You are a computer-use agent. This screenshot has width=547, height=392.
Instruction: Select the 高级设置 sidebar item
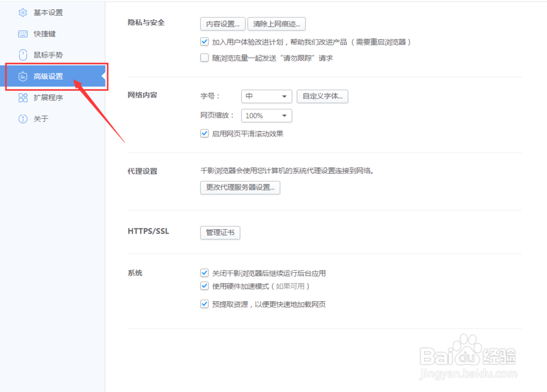(x=53, y=76)
